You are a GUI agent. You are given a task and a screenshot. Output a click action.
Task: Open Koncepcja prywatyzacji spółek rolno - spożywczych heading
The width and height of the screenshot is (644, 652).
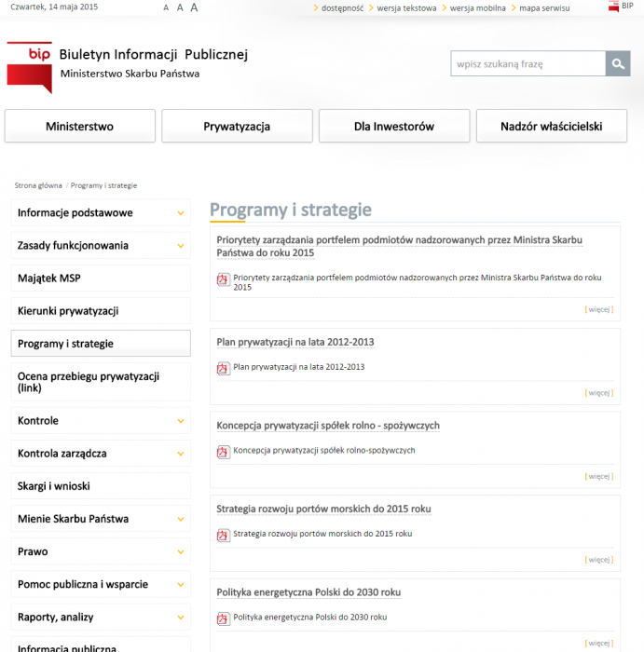pos(328,426)
